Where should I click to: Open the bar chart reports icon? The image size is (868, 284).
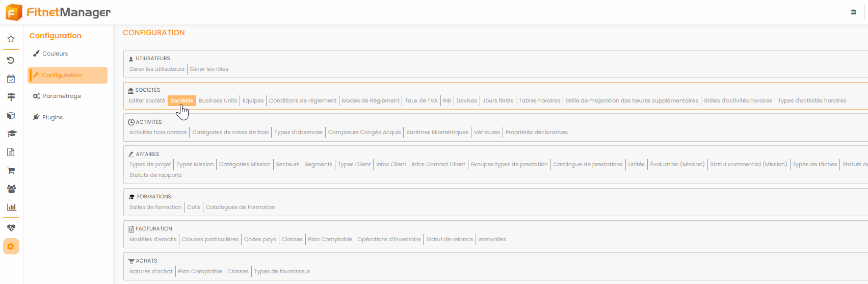coord(11,207)
